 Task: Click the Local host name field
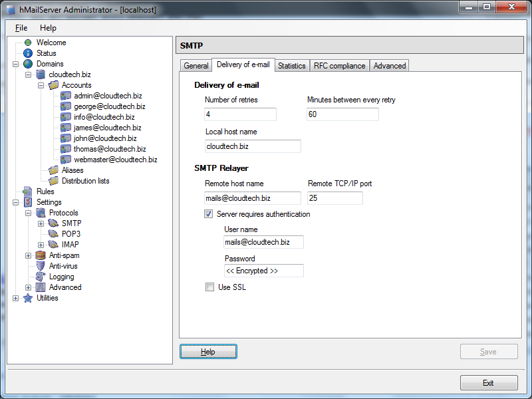click(253, 146)
